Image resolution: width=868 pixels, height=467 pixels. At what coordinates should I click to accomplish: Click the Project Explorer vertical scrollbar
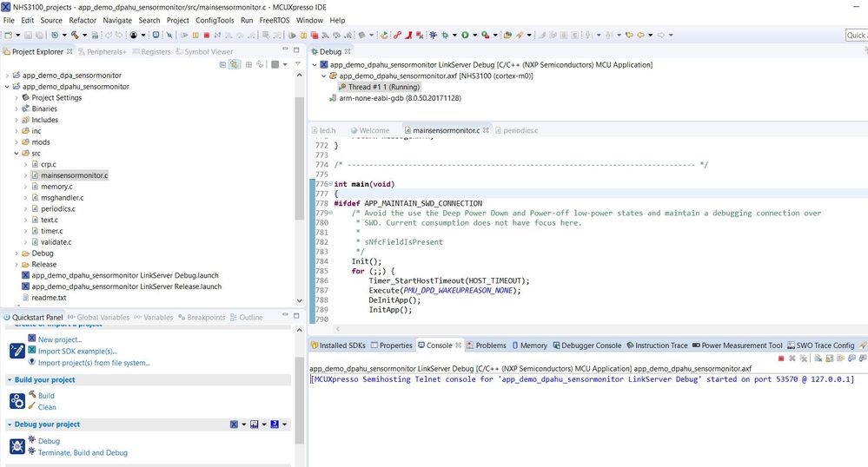coord(300,158)
